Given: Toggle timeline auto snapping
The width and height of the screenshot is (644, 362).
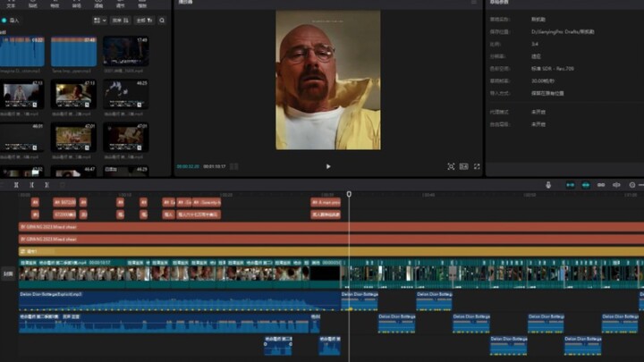Looking at the screenshot, I should click(x=586, y=185).
